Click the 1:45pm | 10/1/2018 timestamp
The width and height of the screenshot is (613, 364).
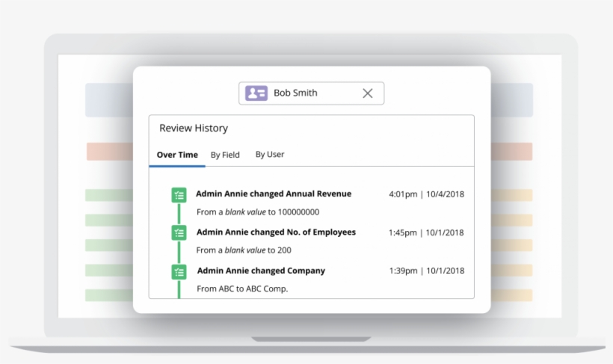click(x=426, y=232)
